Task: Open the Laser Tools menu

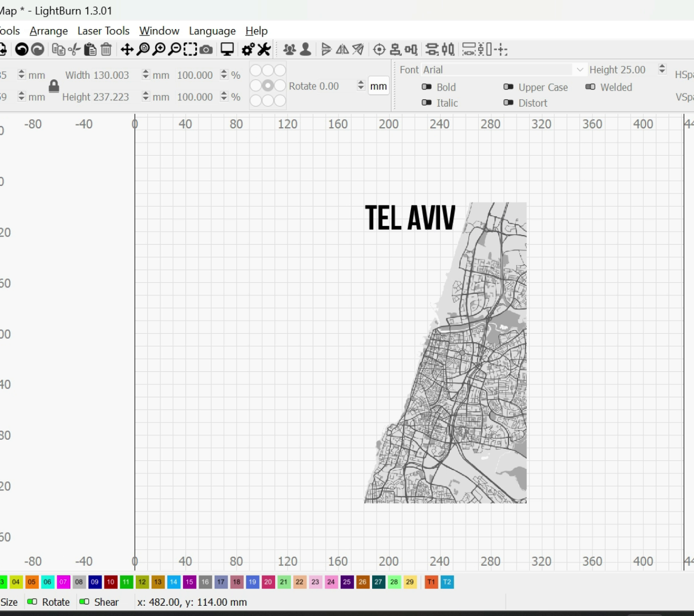Action: [x=103, y=31]
